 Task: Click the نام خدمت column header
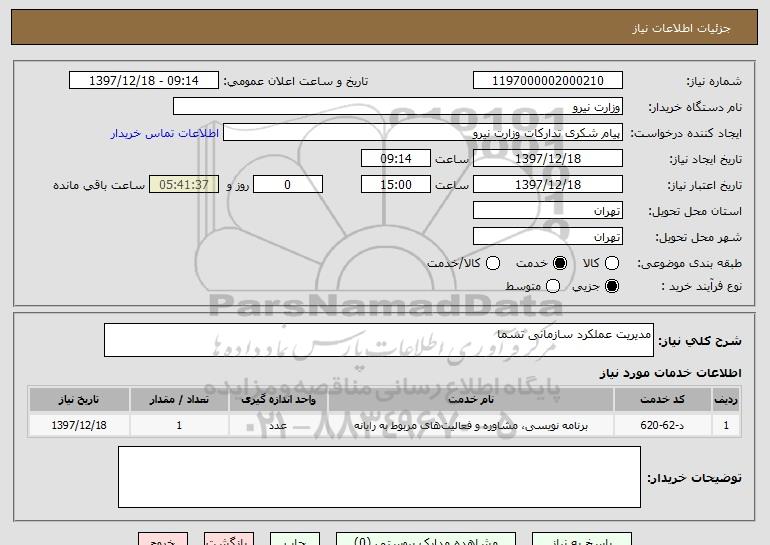click(x=470, y=400)
